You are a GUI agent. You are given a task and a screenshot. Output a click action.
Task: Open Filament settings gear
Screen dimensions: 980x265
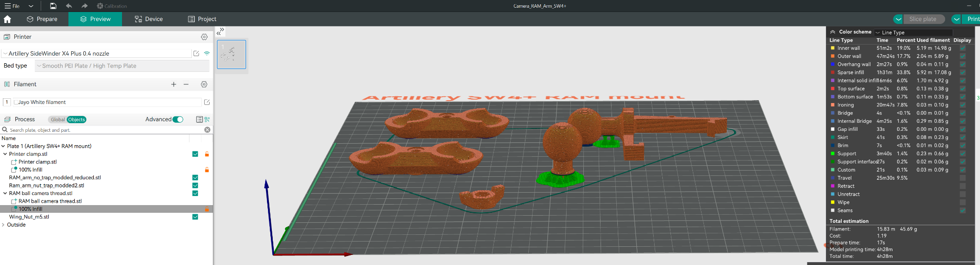(204, 84)
